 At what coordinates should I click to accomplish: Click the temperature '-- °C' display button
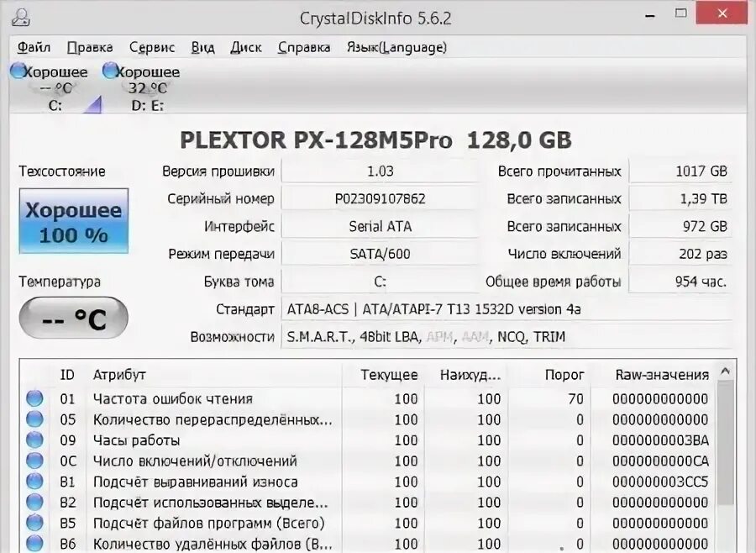click(72, 318)
